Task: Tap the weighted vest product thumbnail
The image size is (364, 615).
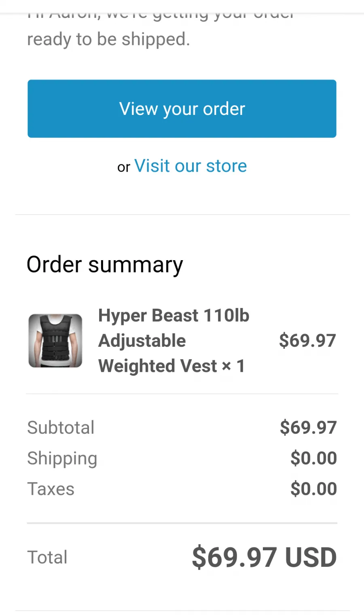Action: point(55,341)
